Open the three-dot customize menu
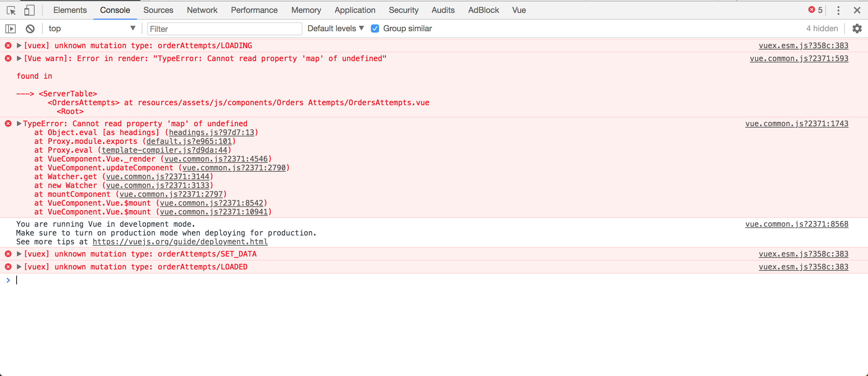The image size is (868, 376). [838, 10]
